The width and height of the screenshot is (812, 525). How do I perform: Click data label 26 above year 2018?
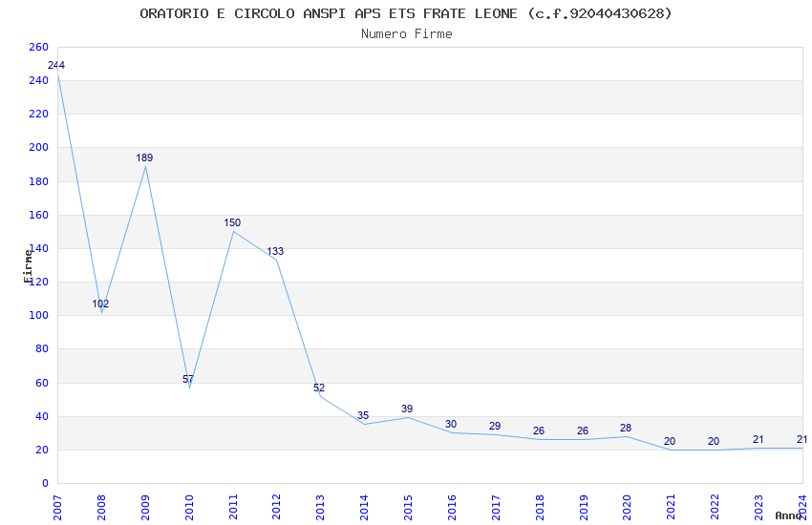539,430
